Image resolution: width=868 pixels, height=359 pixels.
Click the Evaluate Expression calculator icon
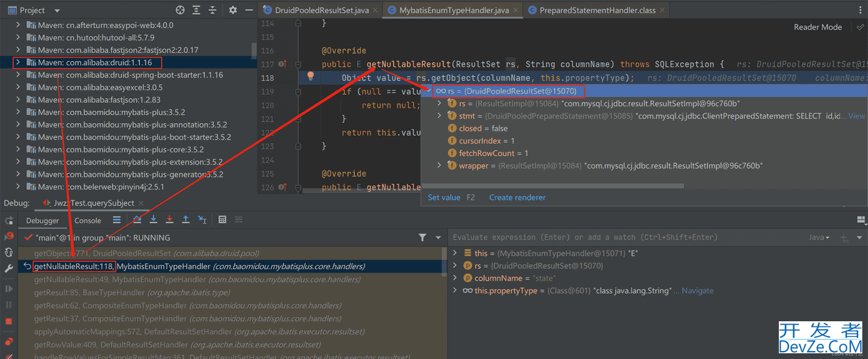click(223, 220)
